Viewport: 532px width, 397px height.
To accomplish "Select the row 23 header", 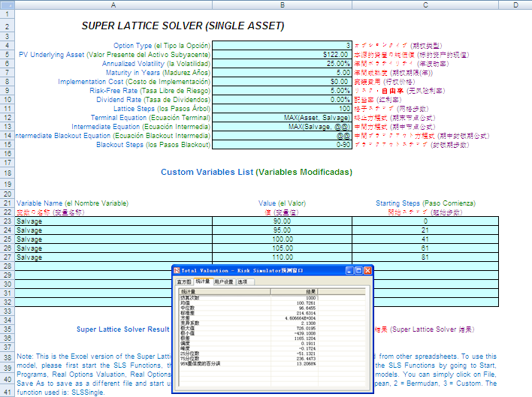I will pos(7,221).
